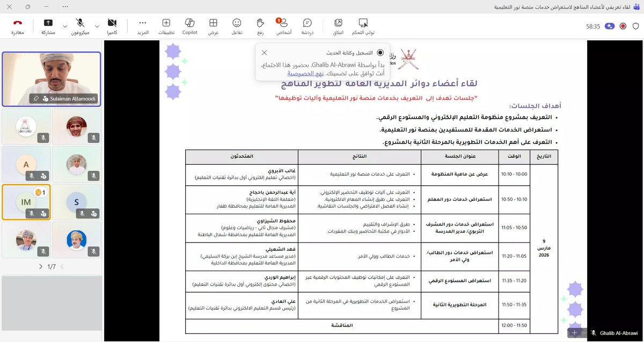Open the More (المزيد) actions menu
This screenshot has height=342, width=644.
point(142,26)
